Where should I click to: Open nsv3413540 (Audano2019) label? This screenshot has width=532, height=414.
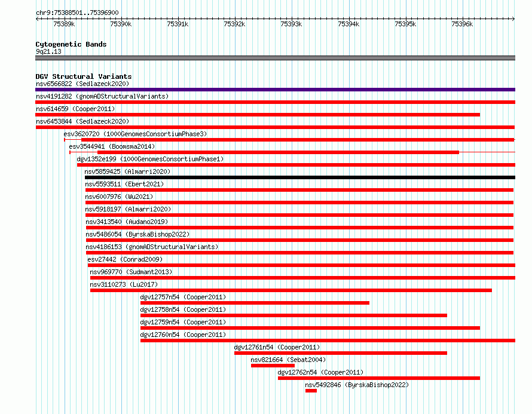(x=127, y=222)
